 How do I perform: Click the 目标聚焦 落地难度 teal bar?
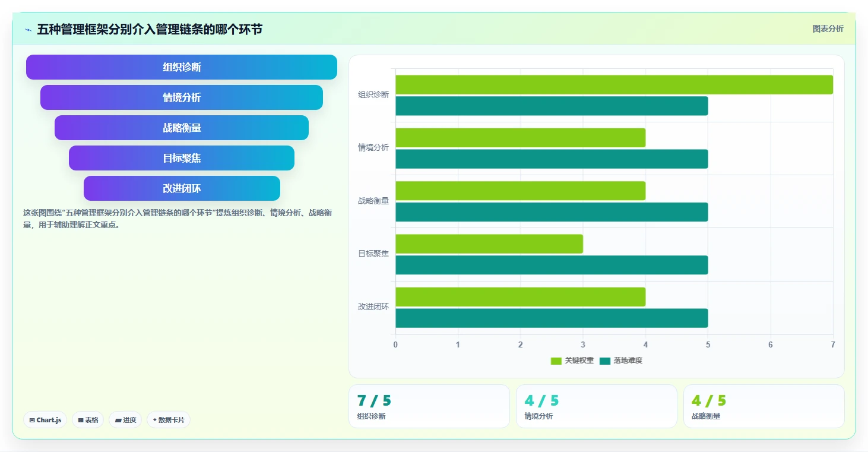click(552, 265)
